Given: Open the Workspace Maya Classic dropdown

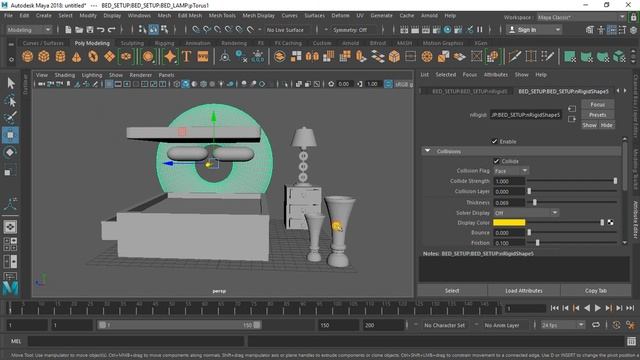Looking at the screenshot, I should coord(581,17).
